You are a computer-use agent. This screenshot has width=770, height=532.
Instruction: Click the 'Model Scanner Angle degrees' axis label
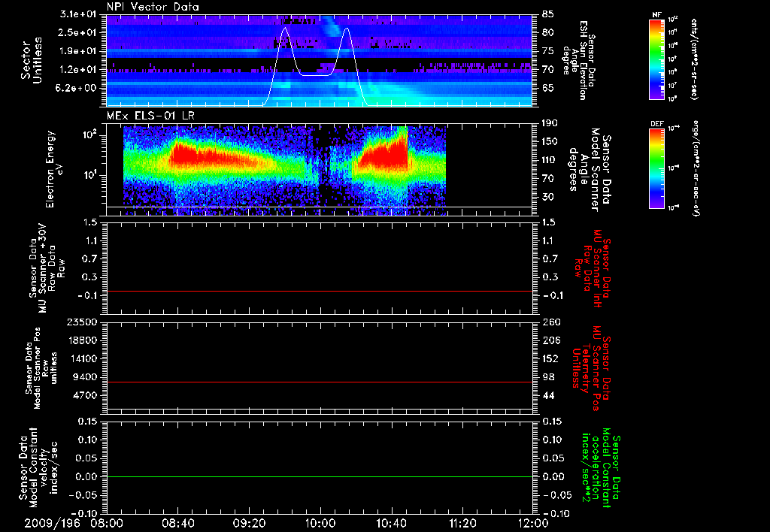(x=590, y=170)
